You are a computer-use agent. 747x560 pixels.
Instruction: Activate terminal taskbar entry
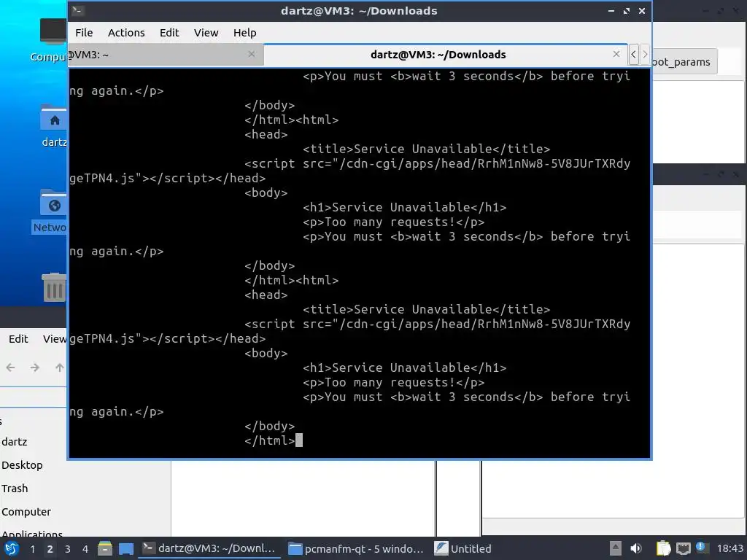pyautogui.click(x=209, y=548)
